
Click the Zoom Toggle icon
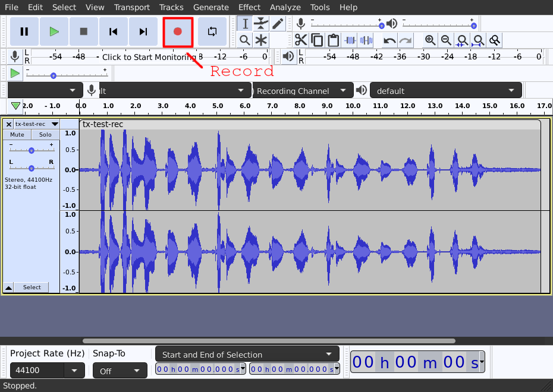495,40
